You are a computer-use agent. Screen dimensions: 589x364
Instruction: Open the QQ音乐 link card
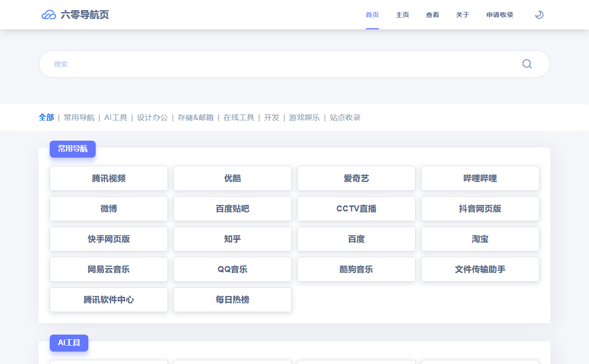232,269
